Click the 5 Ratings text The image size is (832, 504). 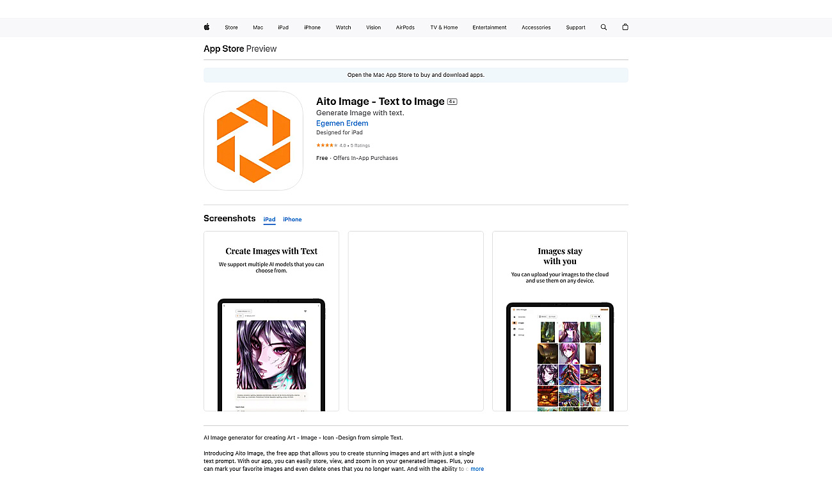click(x=360, y=145)
